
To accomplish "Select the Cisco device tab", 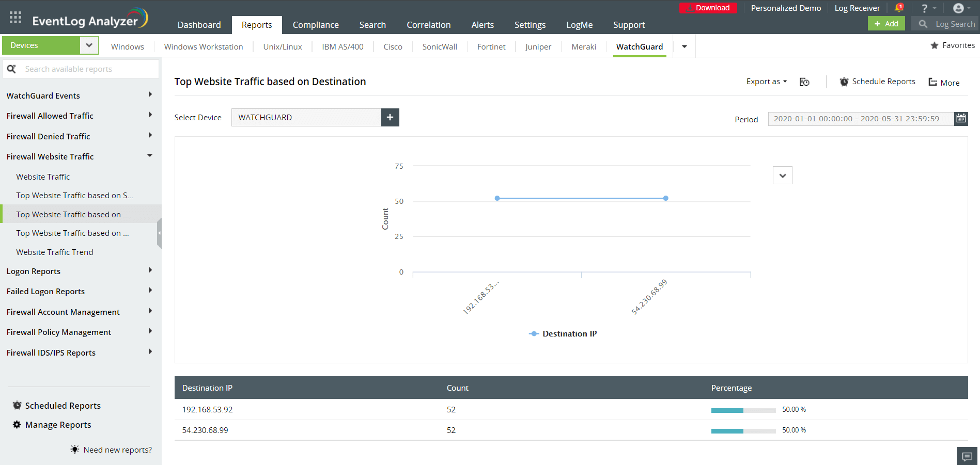I will tap(393, 46).
